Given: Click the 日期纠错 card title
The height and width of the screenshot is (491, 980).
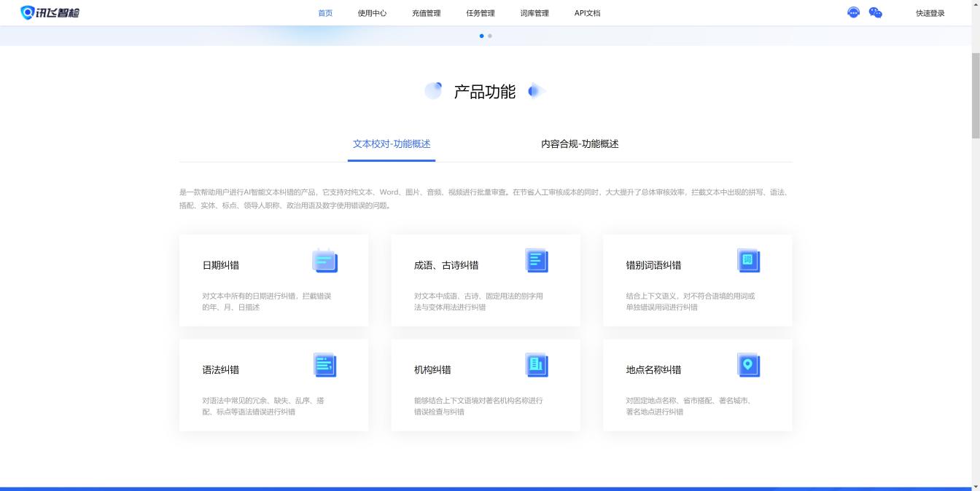Looking at the screenshot, I should point(221,265).
